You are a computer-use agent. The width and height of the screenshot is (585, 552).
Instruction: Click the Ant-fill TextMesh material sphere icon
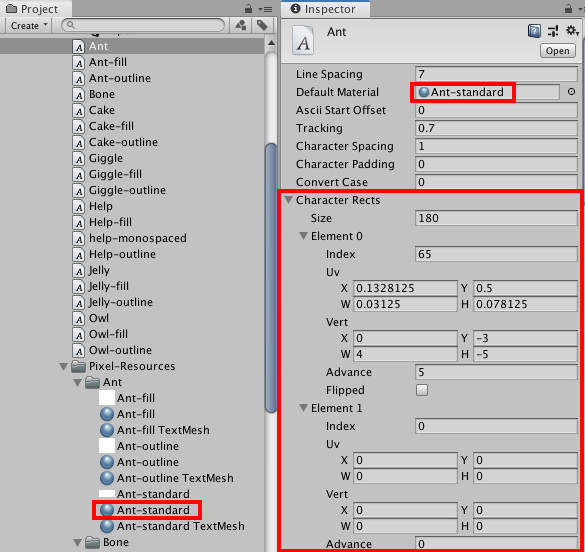[107, 430]
